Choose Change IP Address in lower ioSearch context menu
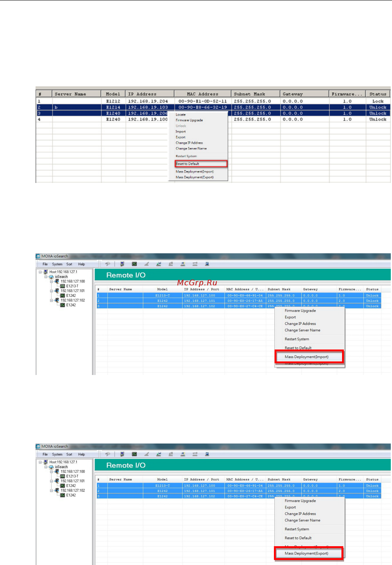 [300, 514]
